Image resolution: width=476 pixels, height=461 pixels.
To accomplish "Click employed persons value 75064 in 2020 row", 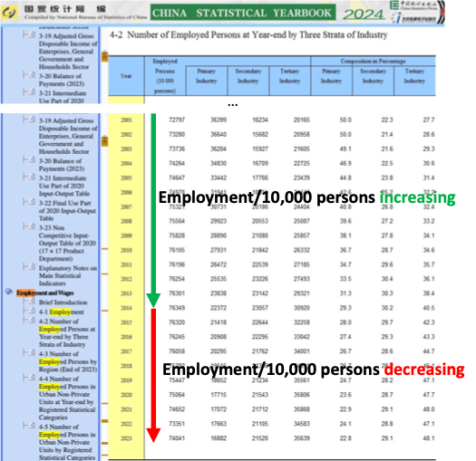I will (x=177, y=395).
